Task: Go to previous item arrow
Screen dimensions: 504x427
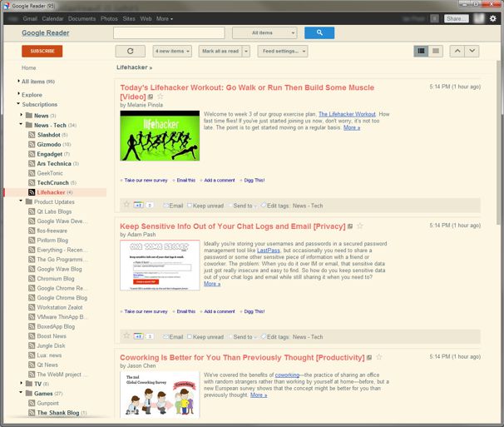Action: click(x=457, y=51)
